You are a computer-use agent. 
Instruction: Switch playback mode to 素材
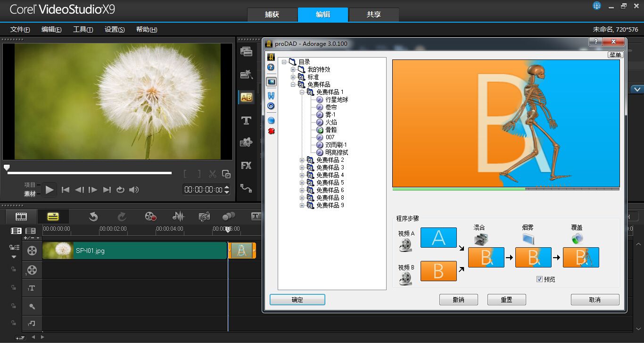coord(30,194)
